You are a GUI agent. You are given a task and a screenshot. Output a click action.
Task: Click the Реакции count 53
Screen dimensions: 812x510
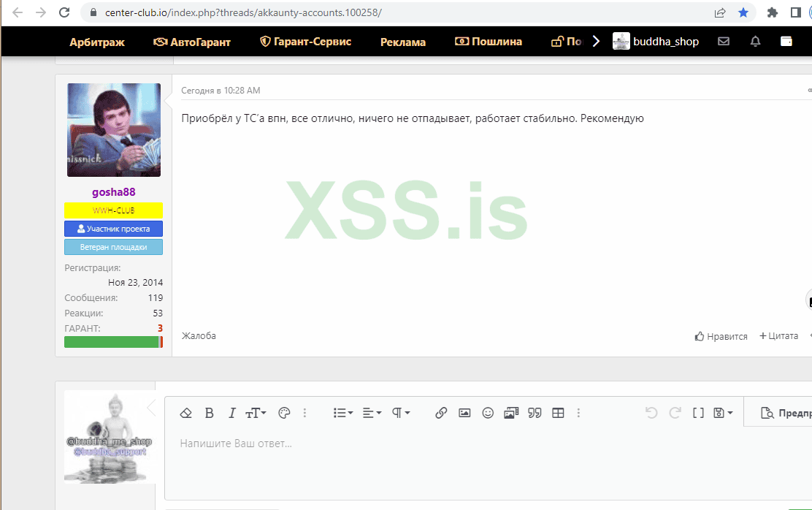pos(158,313)
